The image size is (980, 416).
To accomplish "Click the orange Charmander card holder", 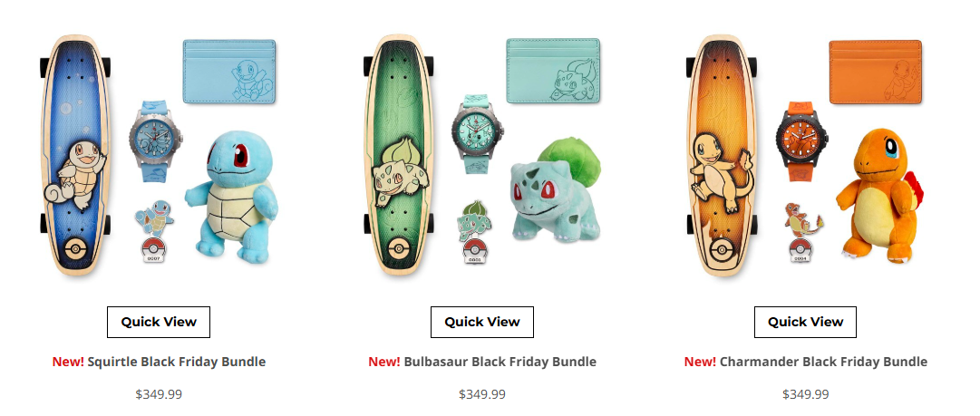I will [x=876, y=72].
